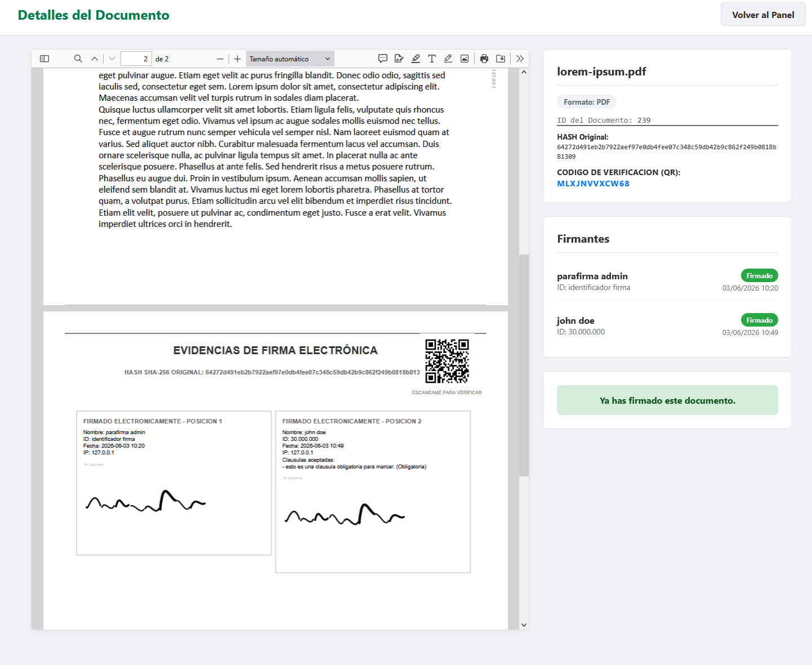Click the signature drawing in POSICION 1
Screen dimensions: 812x665
pyautogui.click(x=146, y=501)
